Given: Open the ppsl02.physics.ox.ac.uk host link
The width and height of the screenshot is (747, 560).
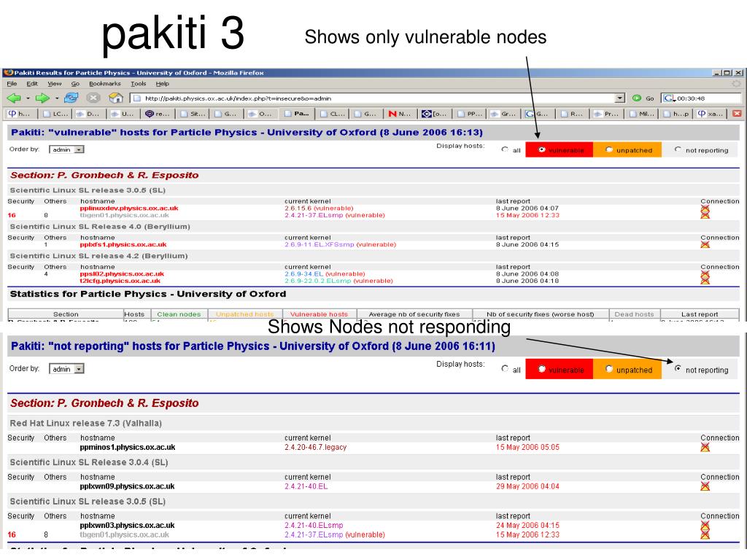Looking at the screenshot, I should [122, 274].
